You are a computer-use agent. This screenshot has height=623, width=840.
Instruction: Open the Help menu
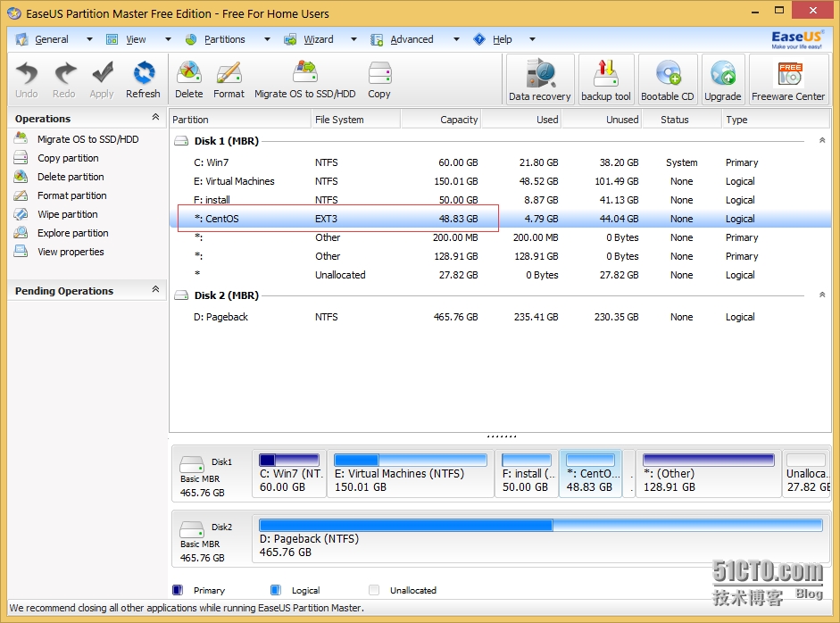(502, 39)
